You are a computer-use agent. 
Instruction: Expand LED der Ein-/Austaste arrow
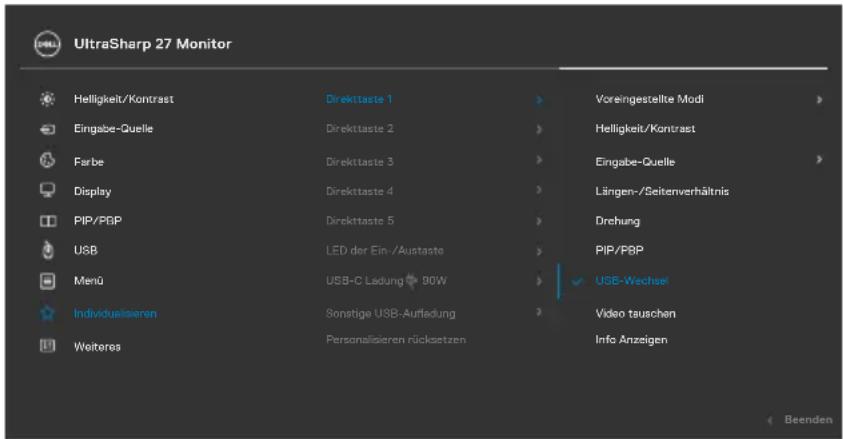(539, 251)
